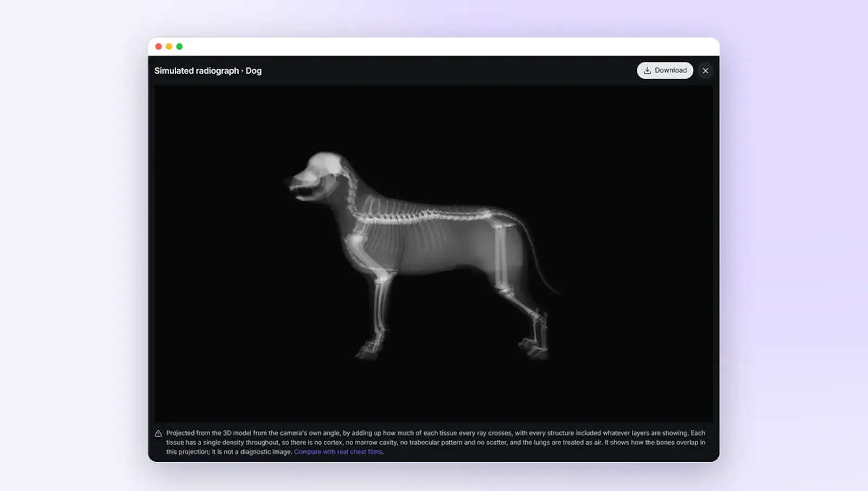Click the red window close dot
The height and width of the screenshot is (491, 868).
click(x=158, y=47)
